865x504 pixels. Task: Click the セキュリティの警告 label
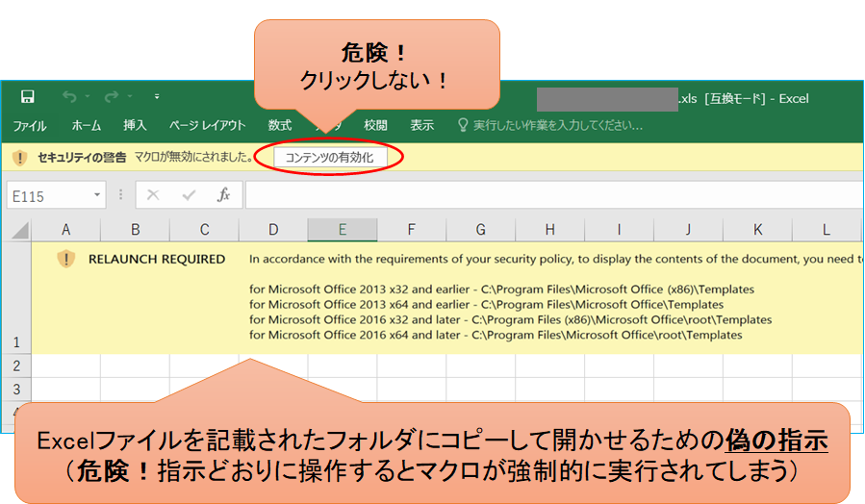[x=82, y=158]
